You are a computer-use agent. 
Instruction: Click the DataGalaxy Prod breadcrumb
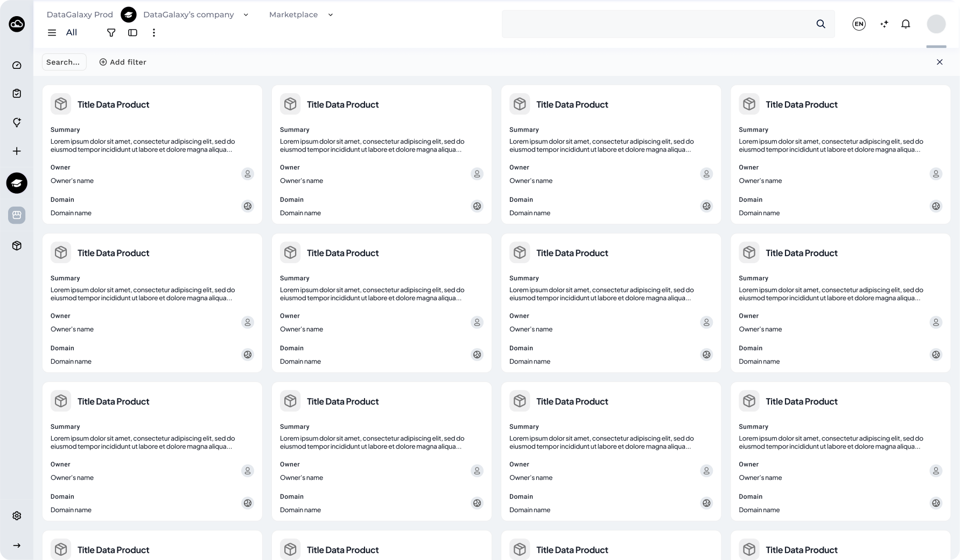click(80, 15)
